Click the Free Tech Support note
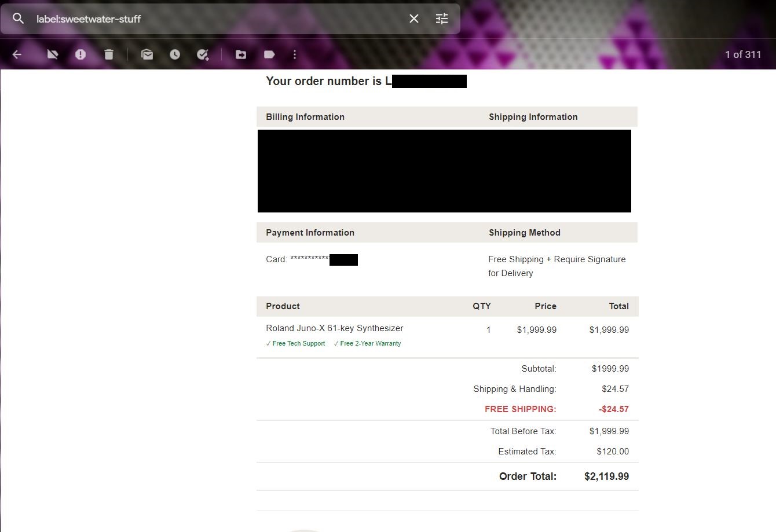Screen dimensions: 776x532 pos(295,343)
